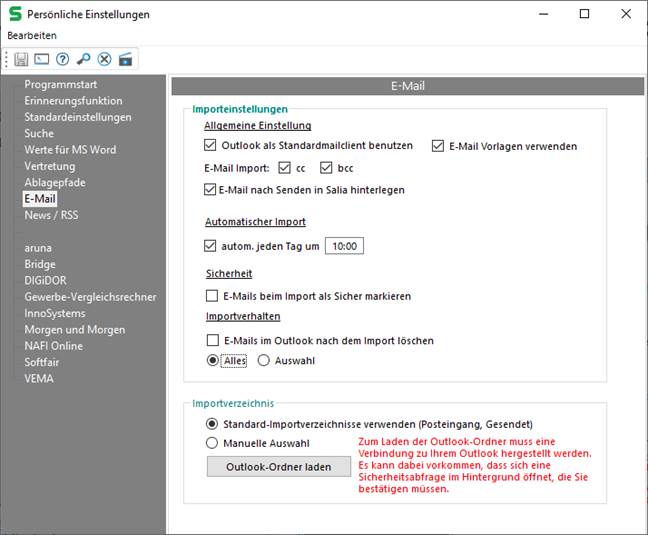Select the Auswahl radio button

[x=264, y=361]
